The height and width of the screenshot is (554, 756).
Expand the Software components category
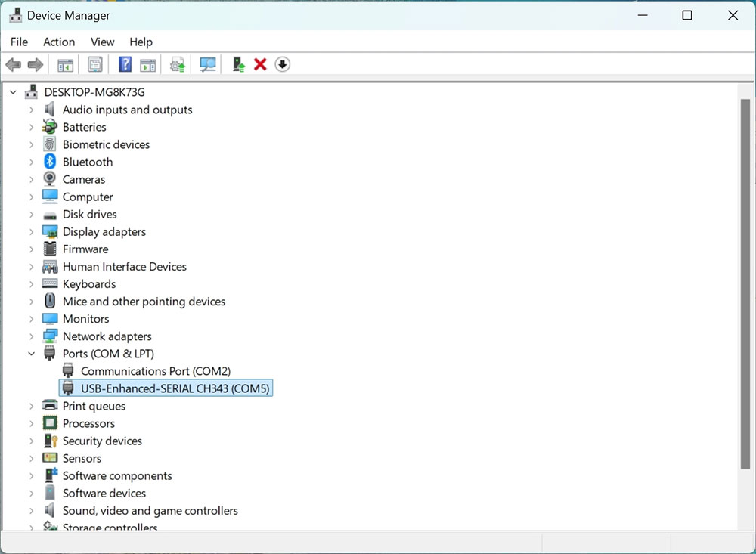pos(31,475)
